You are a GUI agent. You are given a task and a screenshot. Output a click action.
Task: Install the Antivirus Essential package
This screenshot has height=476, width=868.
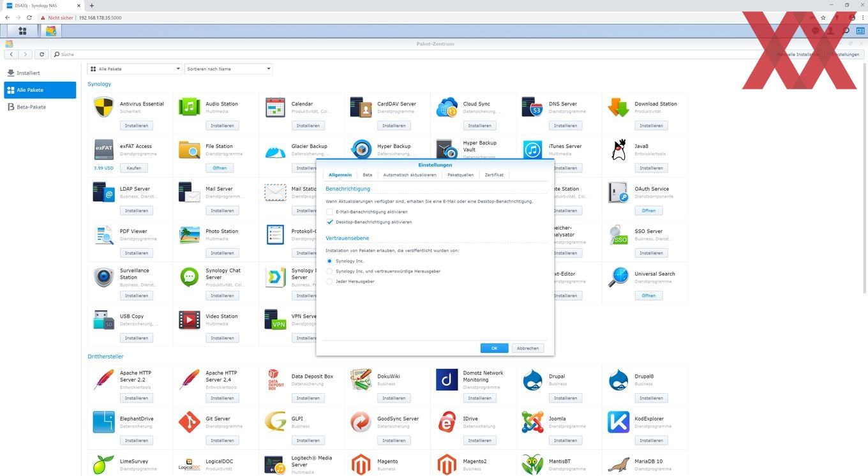pos(137,126)
